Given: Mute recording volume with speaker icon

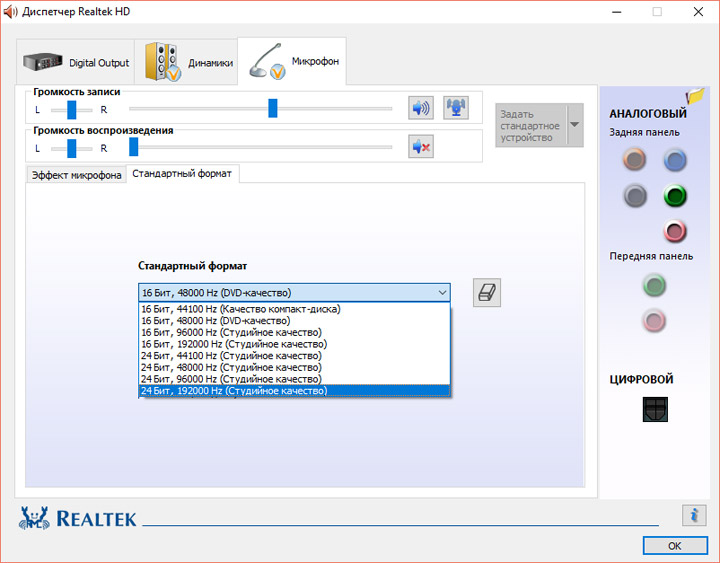Looking at the screenshot, I should [421, 108].
